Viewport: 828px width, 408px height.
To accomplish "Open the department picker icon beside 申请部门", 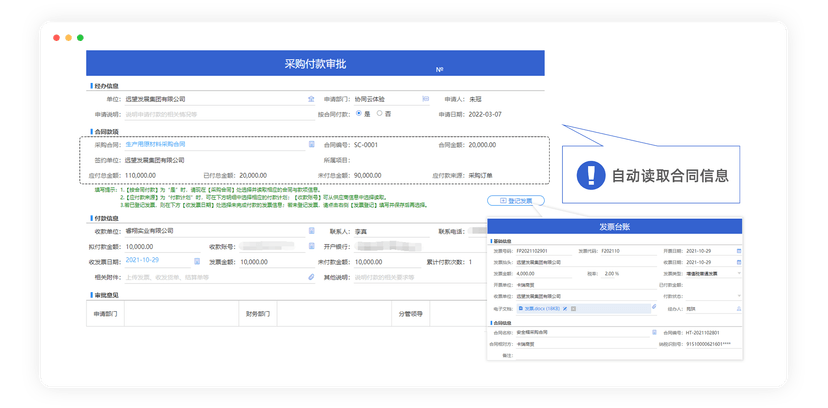I will pyautogui.click(x=425, y=100).
